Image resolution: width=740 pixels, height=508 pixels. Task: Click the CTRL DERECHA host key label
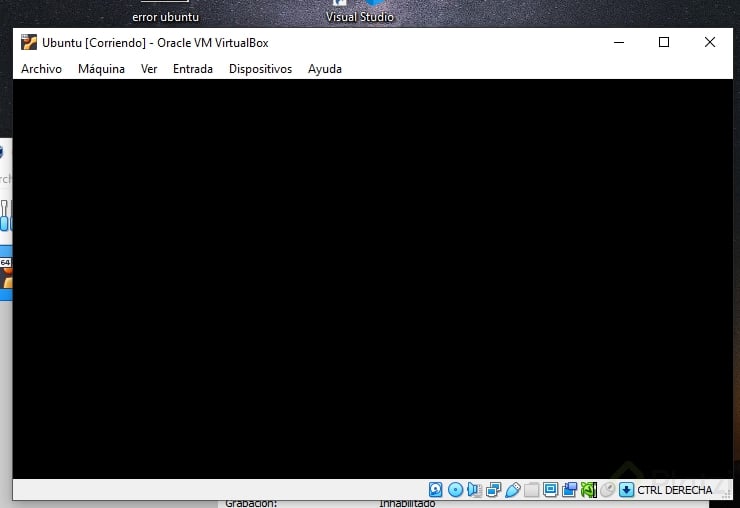point(674,490)
